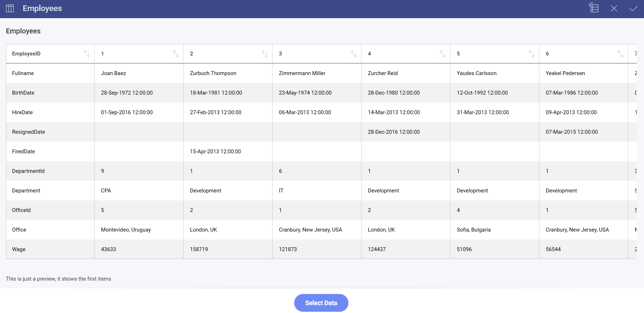Click the Wage row label
Image resolution: width=644 pixels, height=313 pixels.
coord(19,249)
